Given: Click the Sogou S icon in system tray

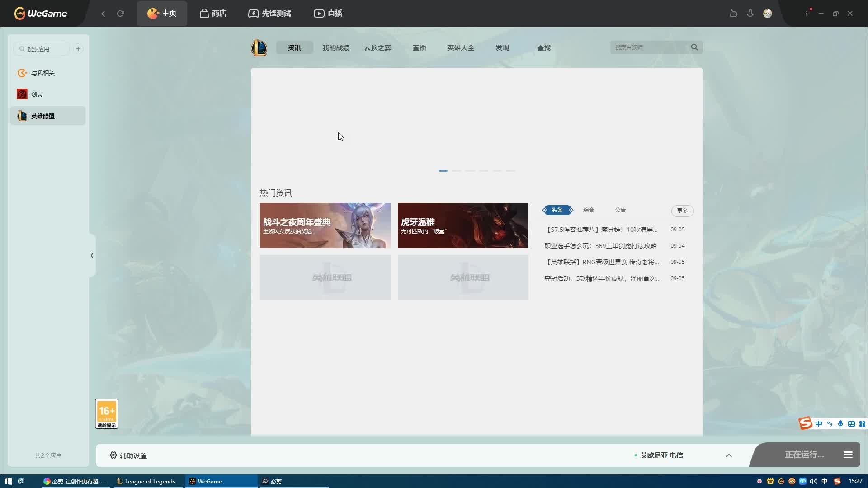Looking at the screenshot, I should [x=837, y=481].
